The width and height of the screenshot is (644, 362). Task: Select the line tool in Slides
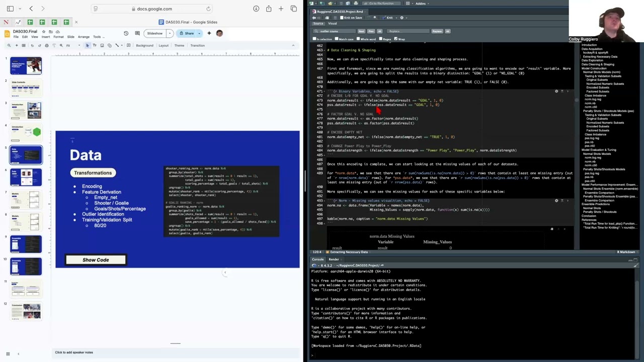(x=117, y=45)
